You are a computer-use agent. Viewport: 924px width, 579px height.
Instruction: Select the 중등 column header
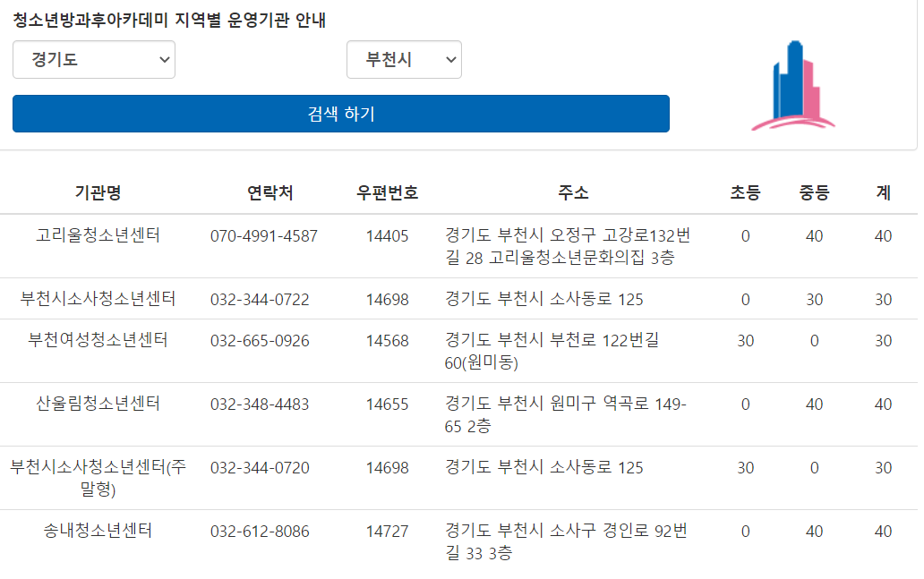[815, 192]
